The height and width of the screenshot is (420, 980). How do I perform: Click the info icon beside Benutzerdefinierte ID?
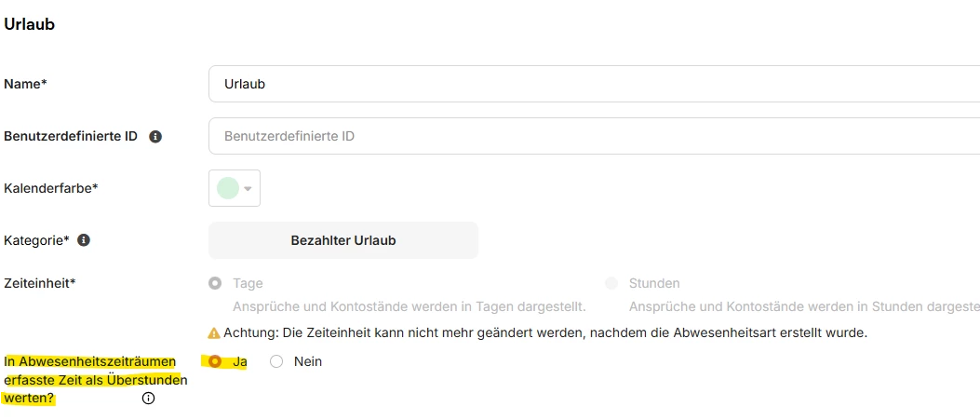click(x=155, y=136)
